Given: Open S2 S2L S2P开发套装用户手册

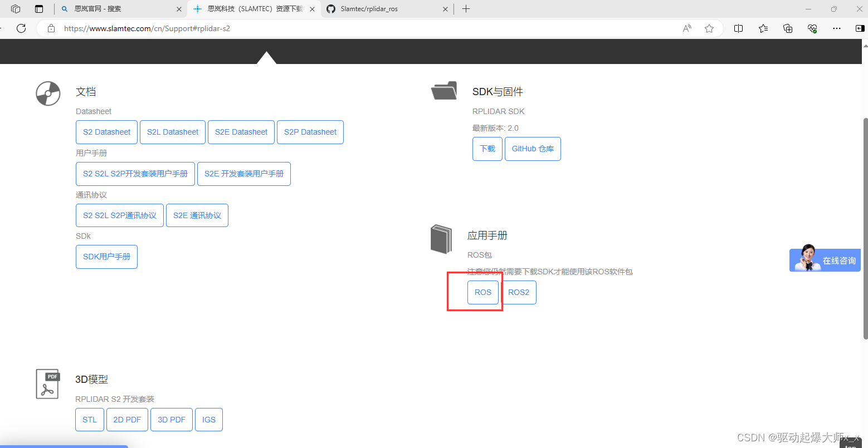Looking at the screenshot, I should [x=135, y=174].
